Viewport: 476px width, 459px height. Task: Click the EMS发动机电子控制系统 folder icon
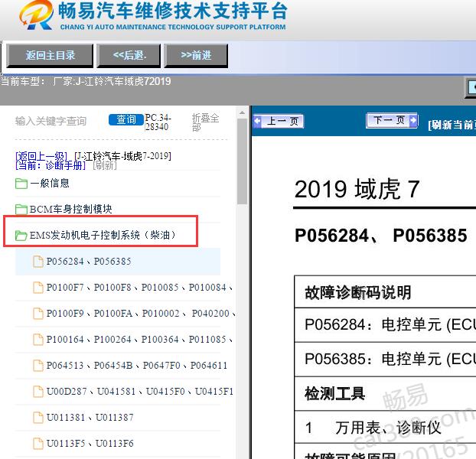pyautogui.click(x=21, y=235)
